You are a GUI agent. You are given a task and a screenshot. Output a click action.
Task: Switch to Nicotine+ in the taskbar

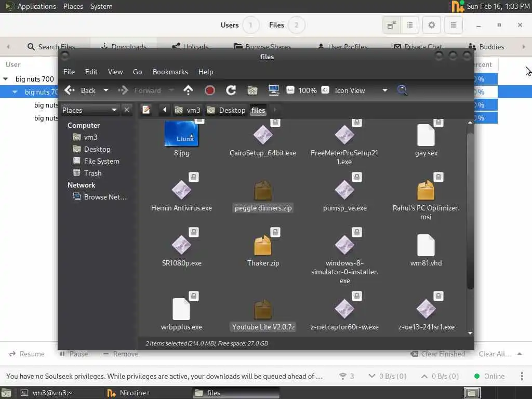coord(149,393)
